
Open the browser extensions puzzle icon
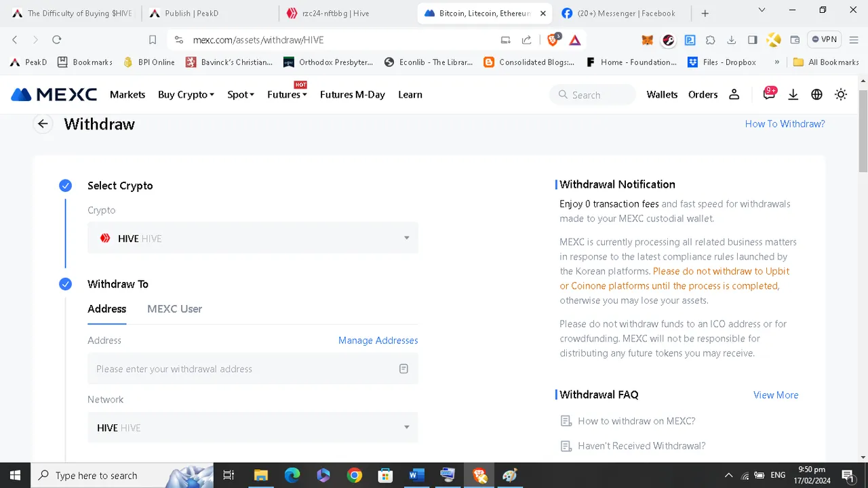tap(711, 40)
